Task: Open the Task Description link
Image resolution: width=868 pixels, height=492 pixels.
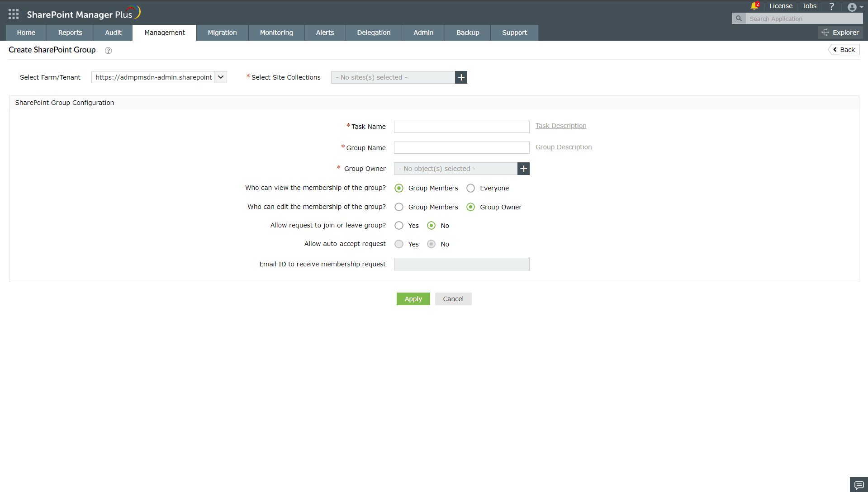Action: tap(561, 126)
